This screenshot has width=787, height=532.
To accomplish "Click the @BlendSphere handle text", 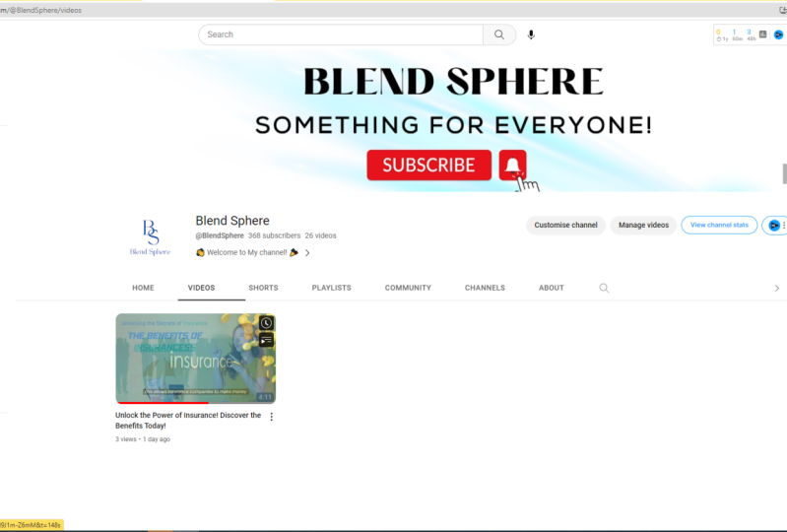I will [x=220, y=235].
